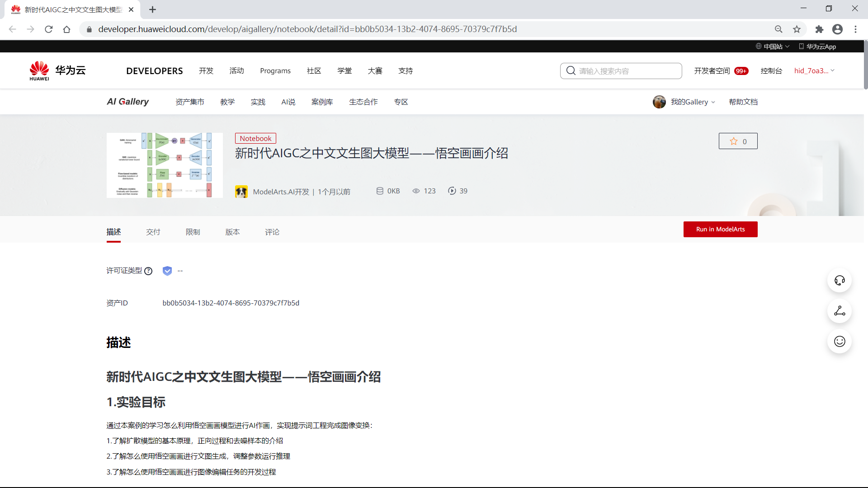Click the search magnifier icon in header
Screen dimensions: 868x488
571,71
